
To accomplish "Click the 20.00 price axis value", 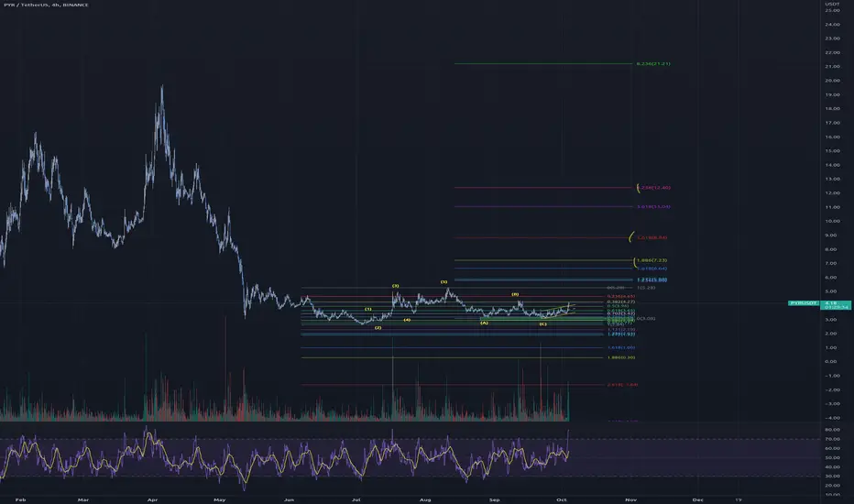I will click(x=832, y=81).
